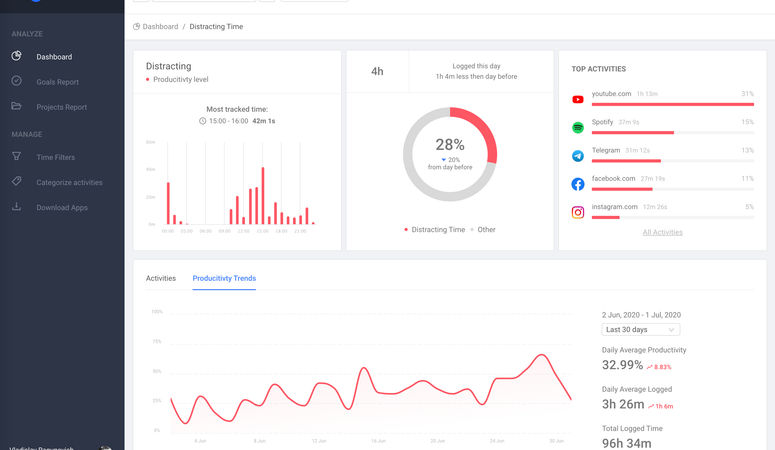
Task: Open Projects Report in sidebar
Action: click(61, 107)
